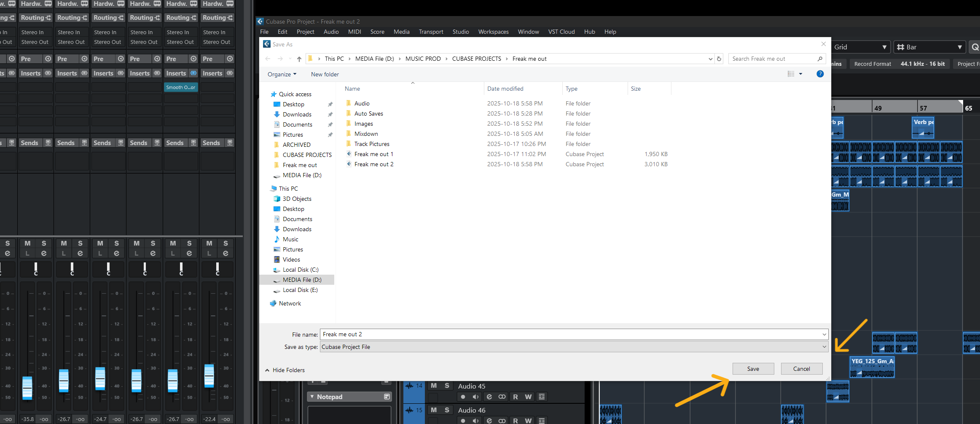Open the view options dropdown arrow
Screen dimensions: 980x424
(x=800, y=74)
